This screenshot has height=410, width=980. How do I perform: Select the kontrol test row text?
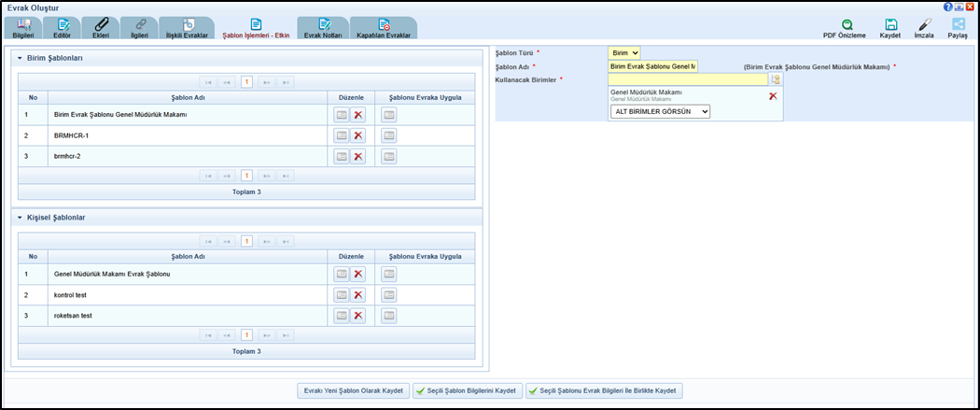click(x=70, y=294)
